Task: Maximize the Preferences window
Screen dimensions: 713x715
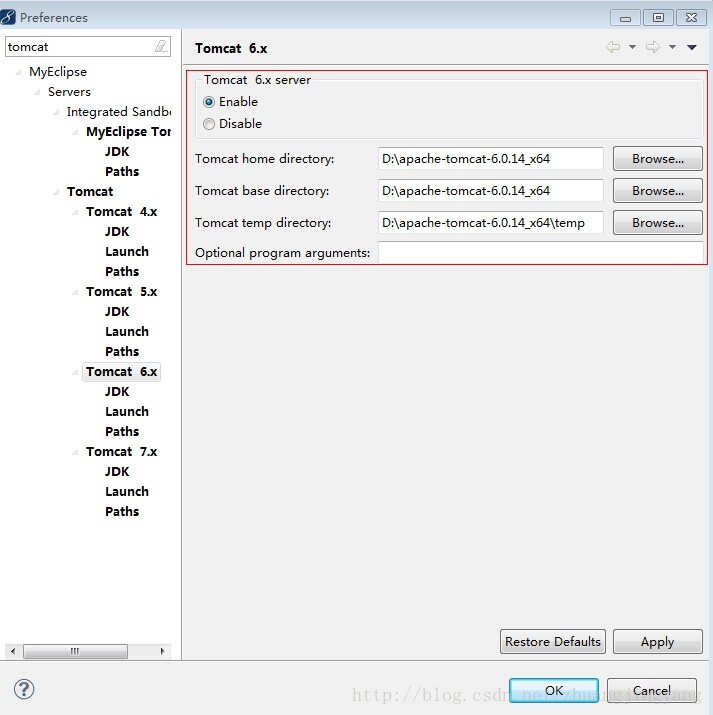Action: pyautogui.click(x=658, y=18)
